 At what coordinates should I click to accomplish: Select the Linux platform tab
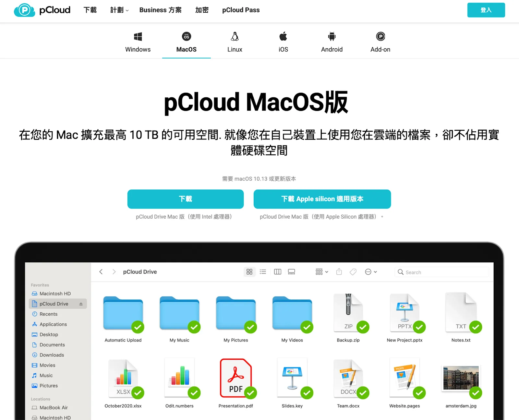tap(235, 42)
